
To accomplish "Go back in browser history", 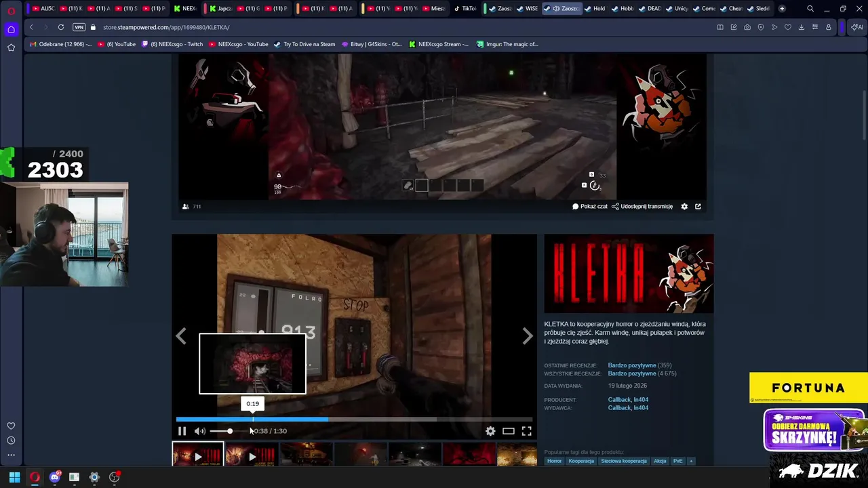I will [x=31, y=27].
